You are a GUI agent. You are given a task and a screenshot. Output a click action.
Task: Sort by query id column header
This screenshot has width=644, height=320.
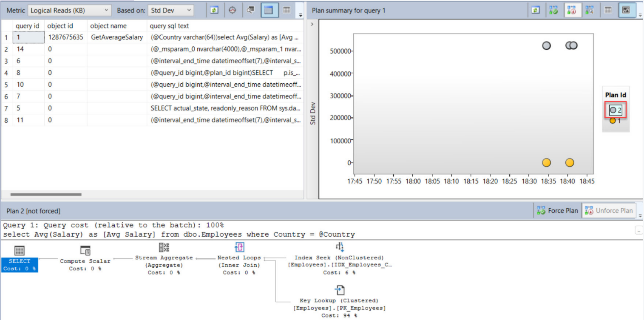coord(28,26)
